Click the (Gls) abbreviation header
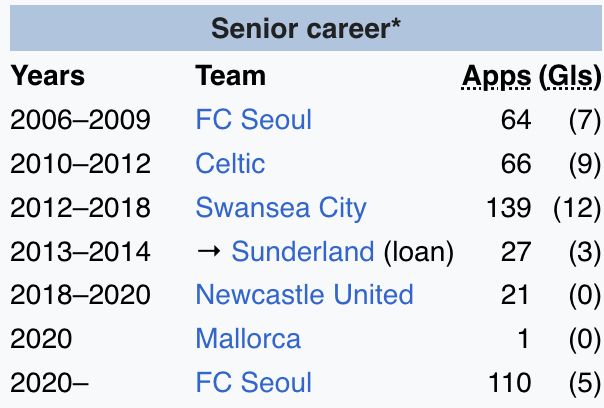604x408 pixels. click(570, 76)
